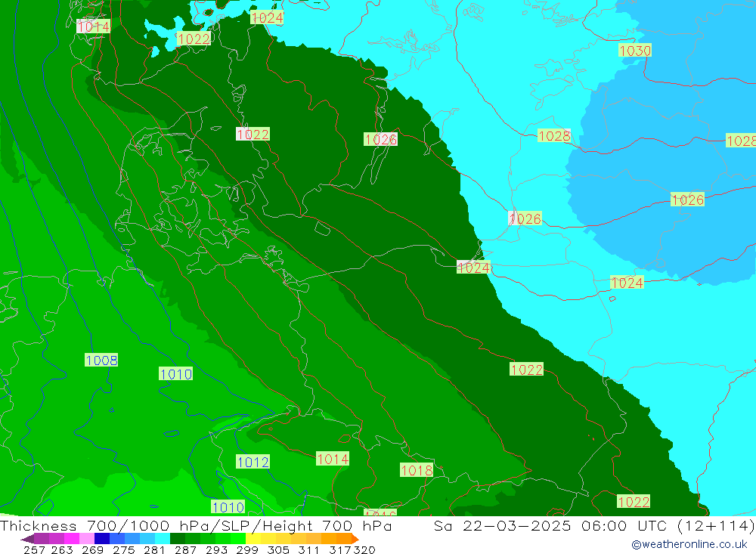Select the blue 1012 isobar label
The image size is (756, 554).
pos(253,462)
